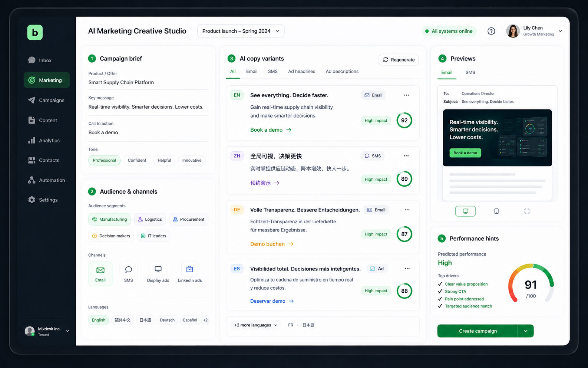
Task: Open the Product launch – Spring 2024 dropdown
Action: [x=241, y=31]
